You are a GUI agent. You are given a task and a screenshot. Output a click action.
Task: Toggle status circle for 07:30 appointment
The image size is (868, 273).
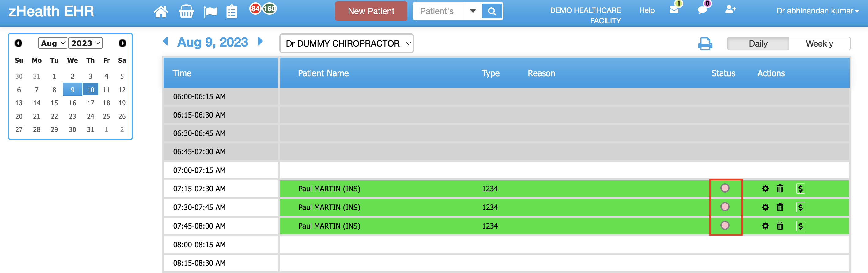tap(725, 207)
